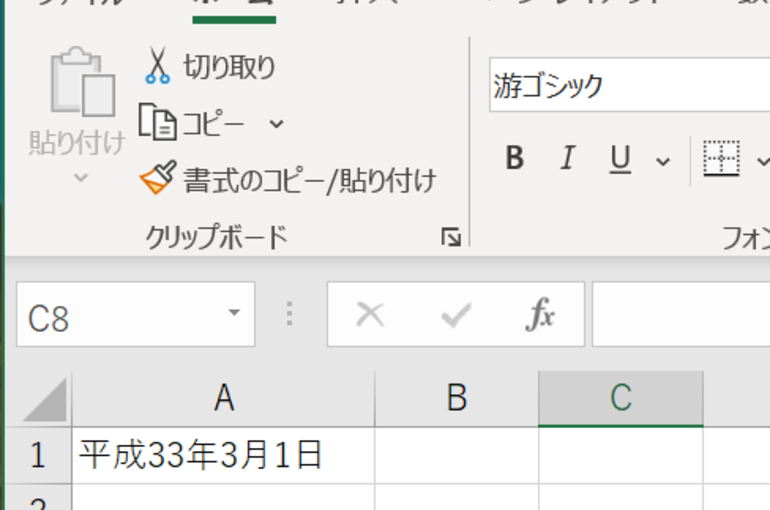The image size is (770, 510).
Task: Click the Select All corner triangle
Action: click(x=44, y=400)
